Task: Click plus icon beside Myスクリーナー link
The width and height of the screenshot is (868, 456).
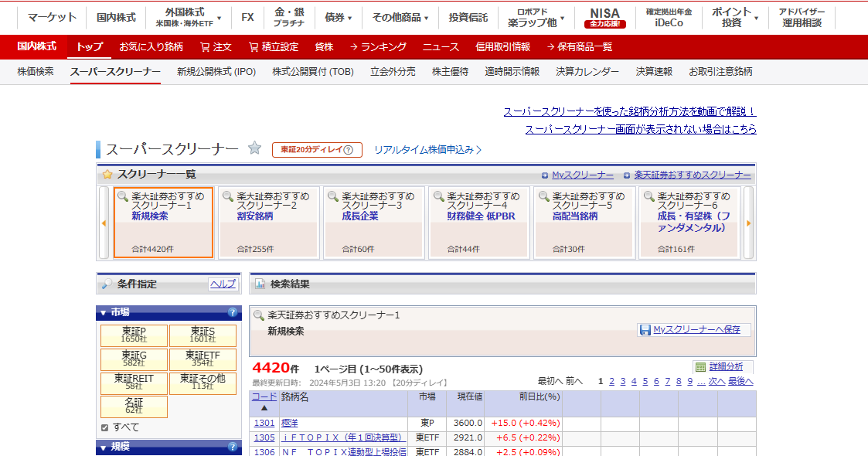Action: point(545,175)
